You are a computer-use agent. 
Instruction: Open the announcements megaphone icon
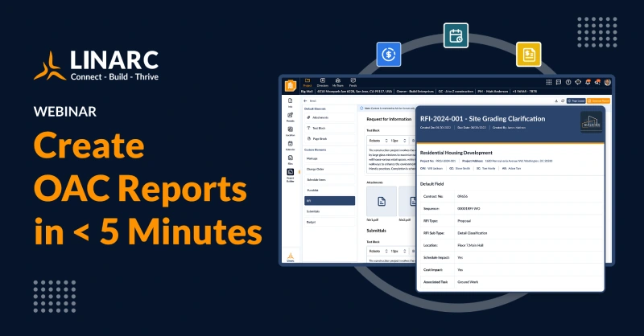coord(597,82)
